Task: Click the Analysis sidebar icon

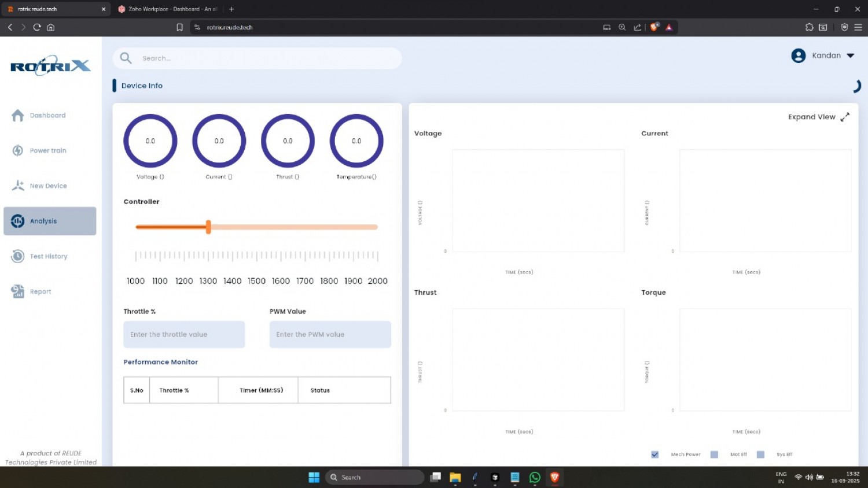Action: click(x=18, y=221)
